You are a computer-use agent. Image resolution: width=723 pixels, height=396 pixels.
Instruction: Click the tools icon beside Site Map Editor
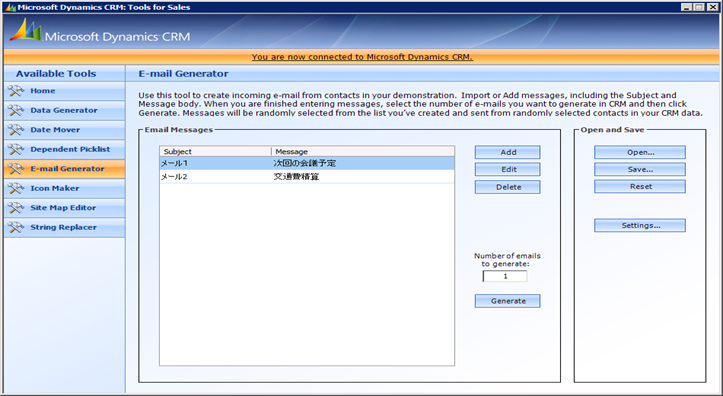pos(16,208)
